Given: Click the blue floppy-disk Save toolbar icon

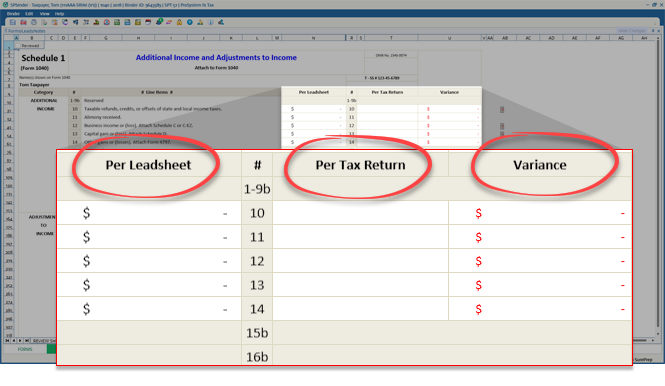Looking at the screenshot, I should point(13,22).
